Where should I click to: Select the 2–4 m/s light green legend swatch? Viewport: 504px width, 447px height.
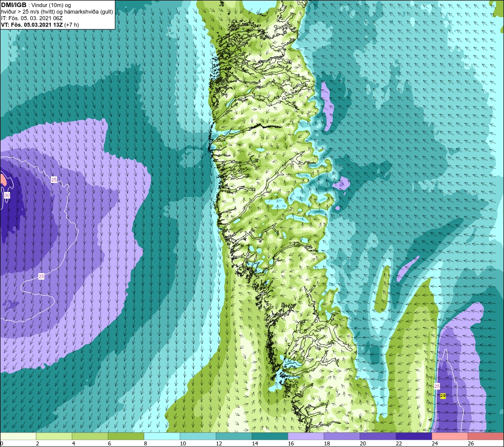(54, 436)
